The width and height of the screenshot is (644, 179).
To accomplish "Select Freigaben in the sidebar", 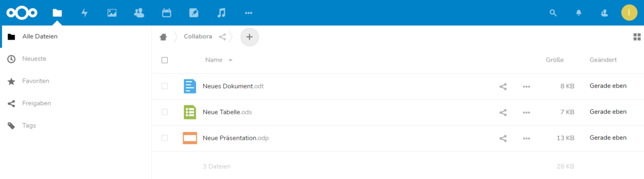I will pyautogui.click(x=36, y=103).
